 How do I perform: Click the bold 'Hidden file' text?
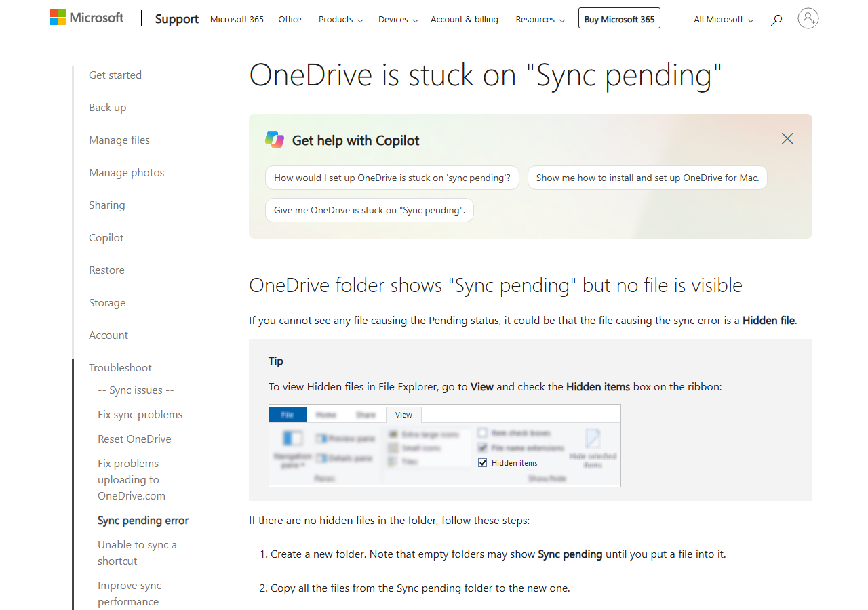(x=768, y=321)
